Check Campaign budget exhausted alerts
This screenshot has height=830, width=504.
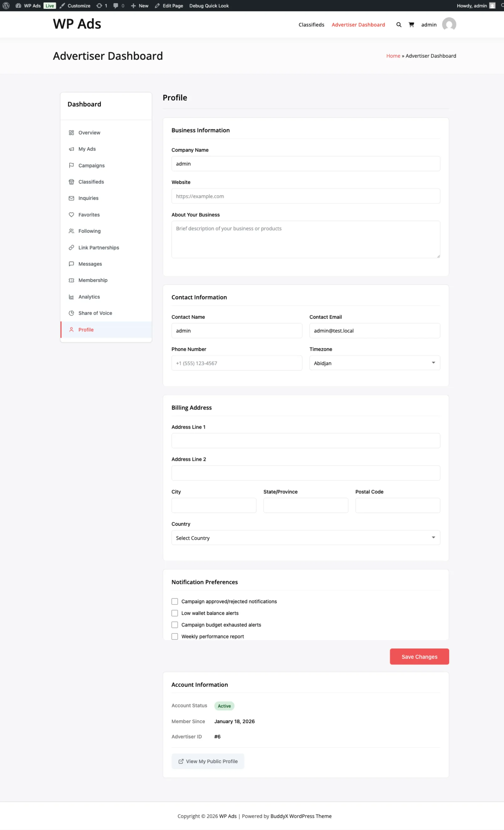click(x=175, y=625)
